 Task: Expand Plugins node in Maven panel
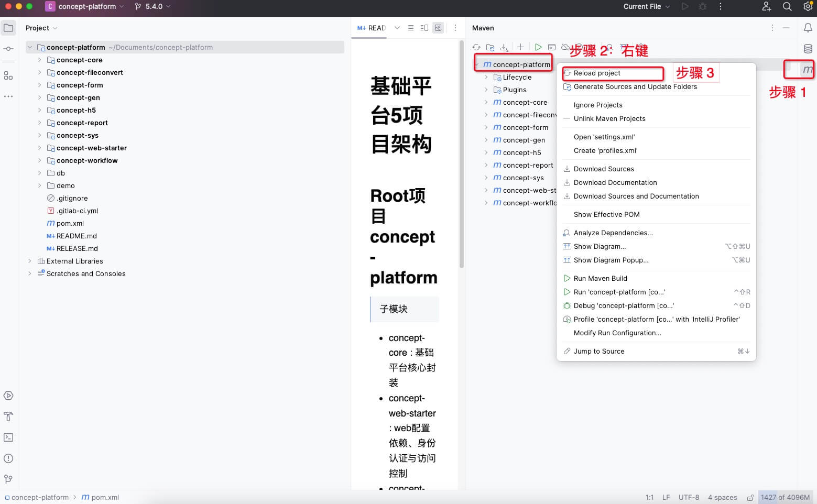pyautogui.click(x=486, y=90)
